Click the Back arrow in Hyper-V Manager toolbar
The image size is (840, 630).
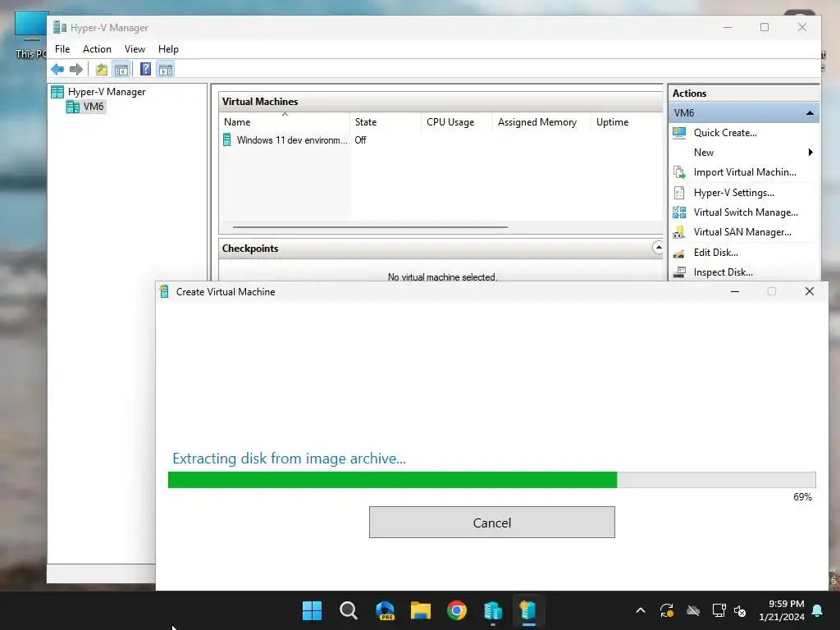[x=57, y=69]
